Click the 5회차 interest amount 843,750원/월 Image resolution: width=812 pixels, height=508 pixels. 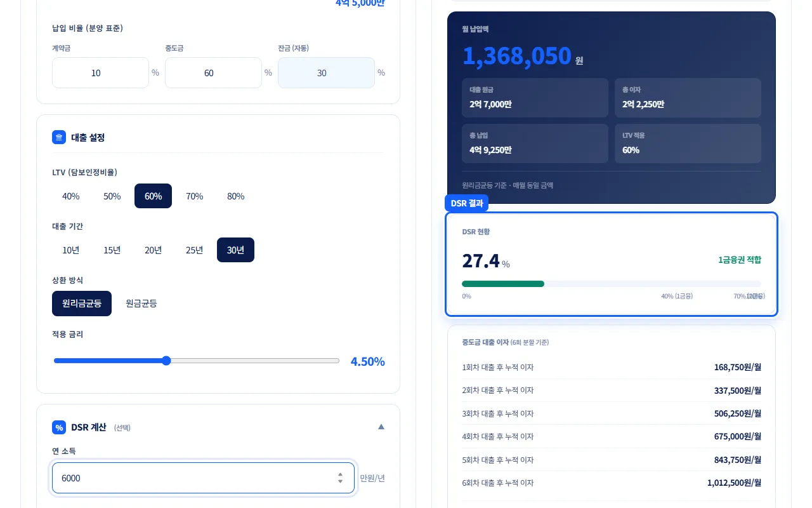738,460
